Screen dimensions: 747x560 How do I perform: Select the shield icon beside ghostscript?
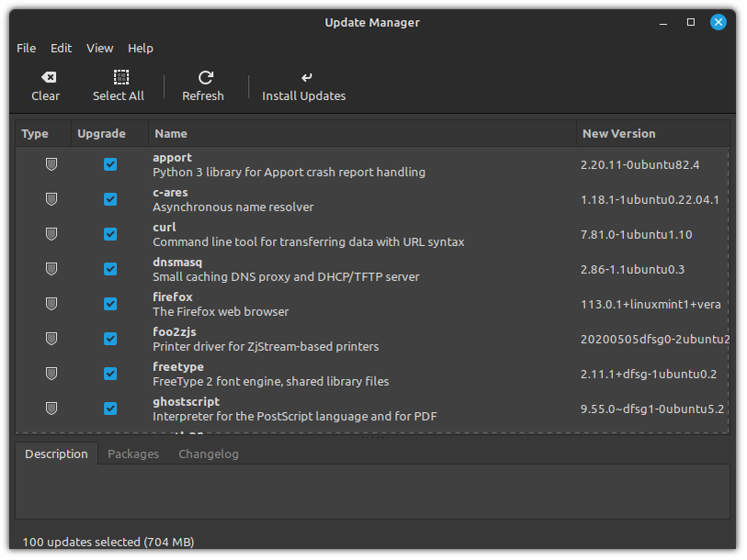tap(51, 409)
